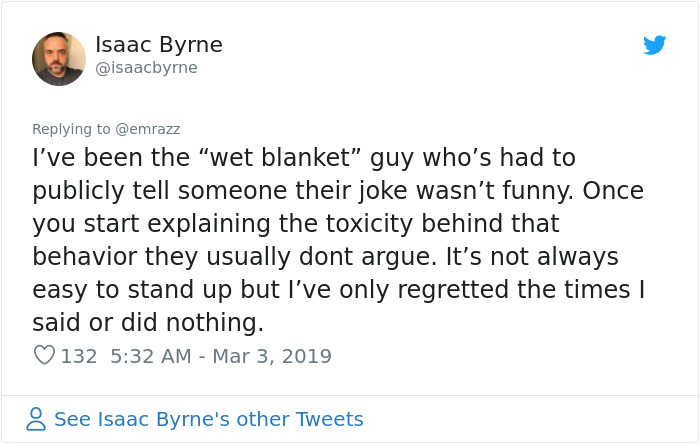Open the 5:32 AM timestamp link
The image size is (700, 444).
148,356
